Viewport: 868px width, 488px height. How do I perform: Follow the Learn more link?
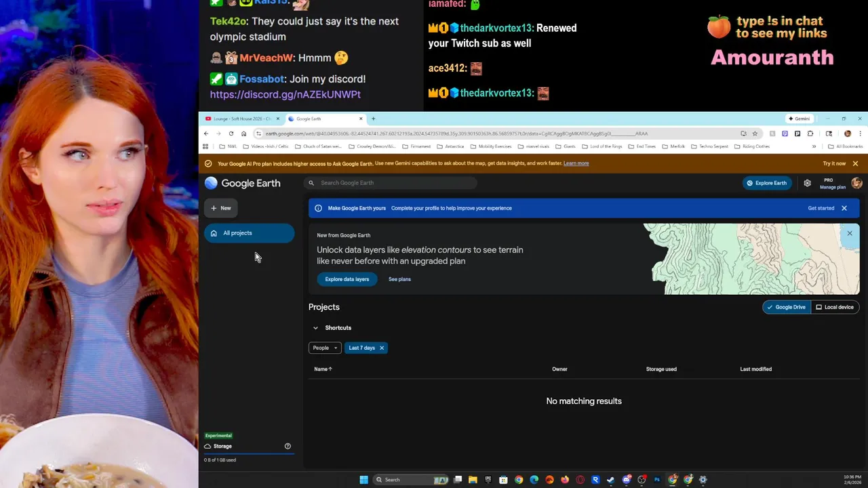pyautogui.click(x=576, y=163)
